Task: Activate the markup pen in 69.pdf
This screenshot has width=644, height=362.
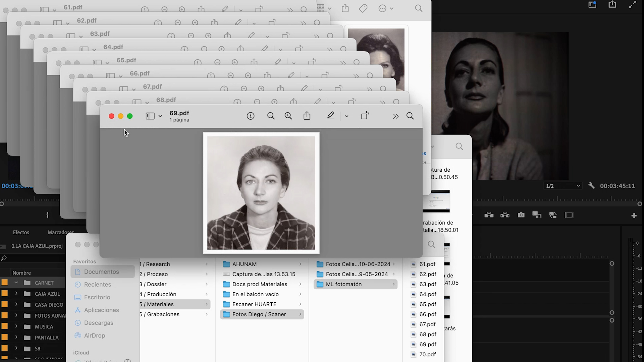Action: (331, 116)
